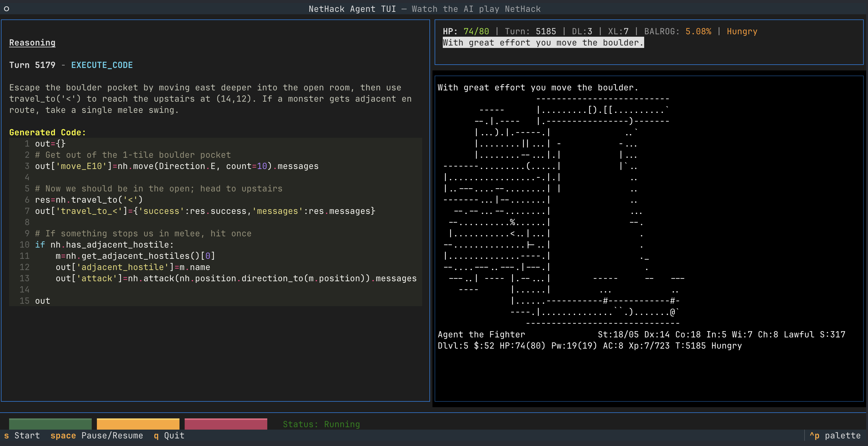Click code line 3 with move_E10
Screen dimensions: 868x446
pyautogui.click(x=177, y=166)
